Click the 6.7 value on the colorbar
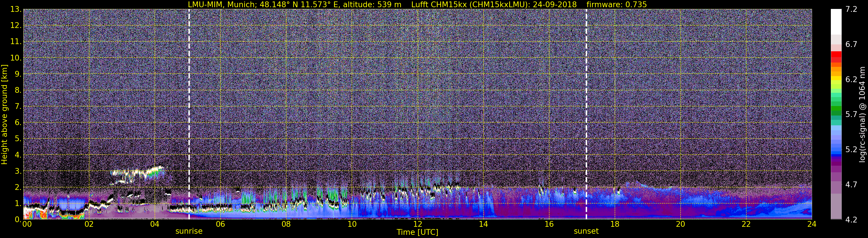 click(851, 44)
